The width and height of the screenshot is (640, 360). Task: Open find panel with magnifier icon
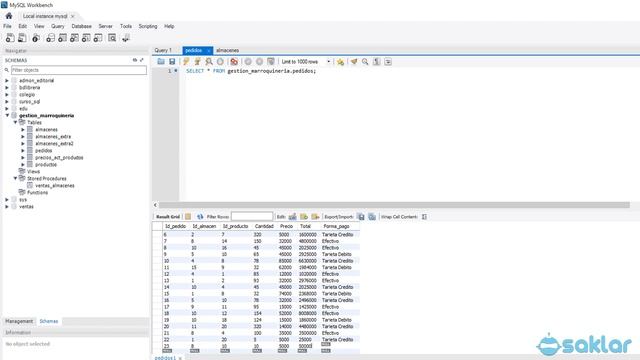(365, 62)
